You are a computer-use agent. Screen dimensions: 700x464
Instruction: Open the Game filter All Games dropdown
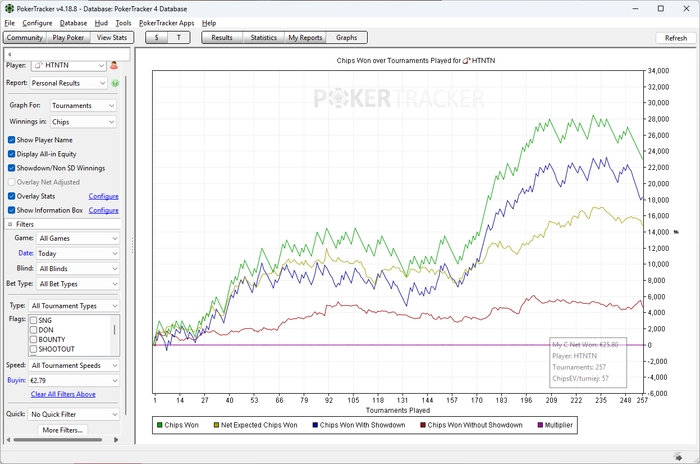tap(78, 238)
